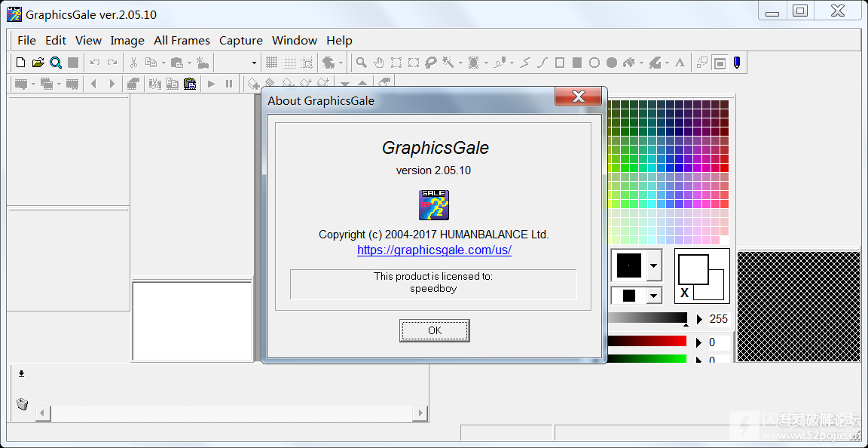Expand the Add Frame dropdown arrow
This screenshot has width=868, height=448.
pyautogui.click(x=33, y=84)
